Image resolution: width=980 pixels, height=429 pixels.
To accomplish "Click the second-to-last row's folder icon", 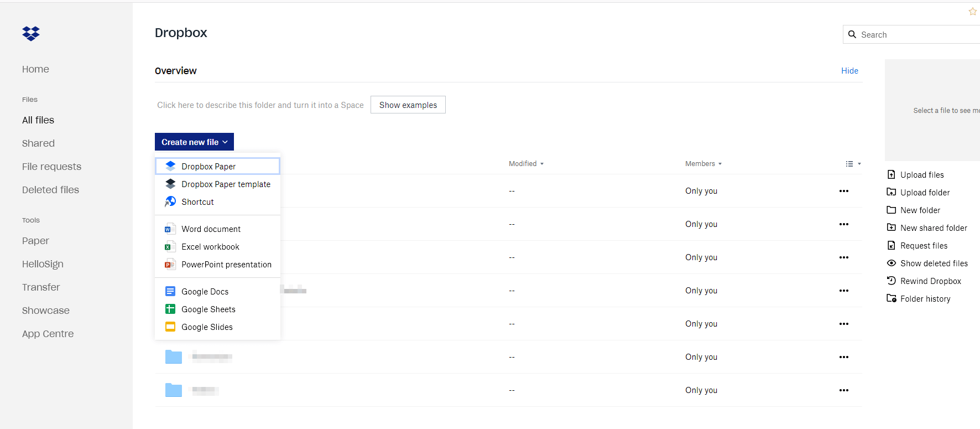I will click(174, 357).
